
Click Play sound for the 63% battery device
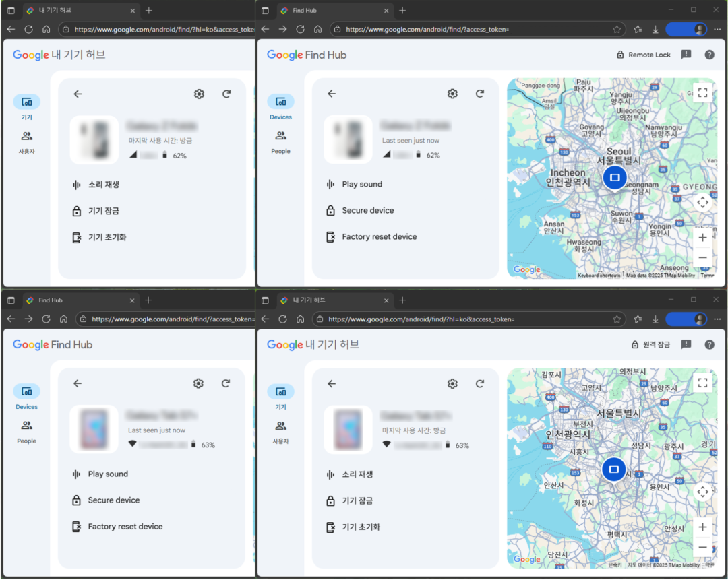click(x=108, y=474)
